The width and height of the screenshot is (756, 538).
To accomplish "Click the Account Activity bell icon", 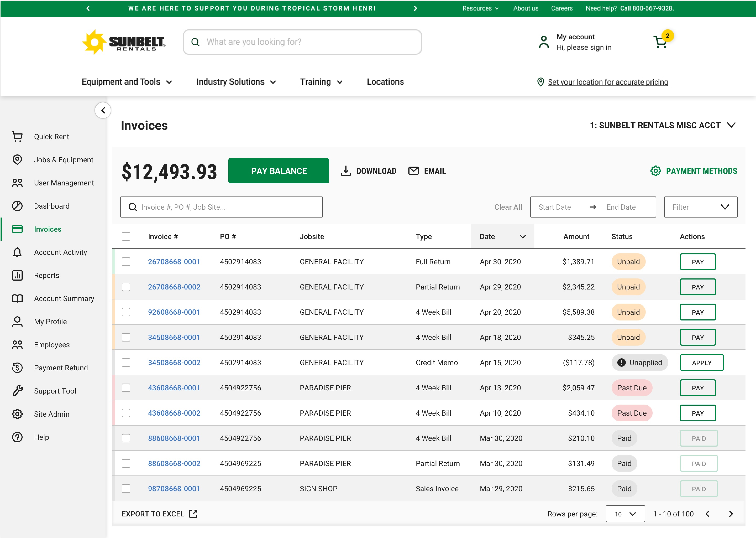I will coord(17,252).
